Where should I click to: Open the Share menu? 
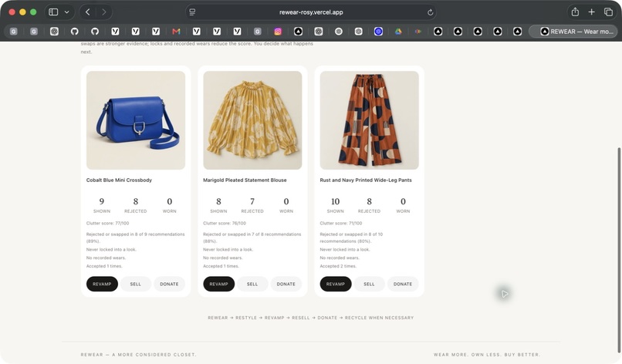[x=575, y=12]
